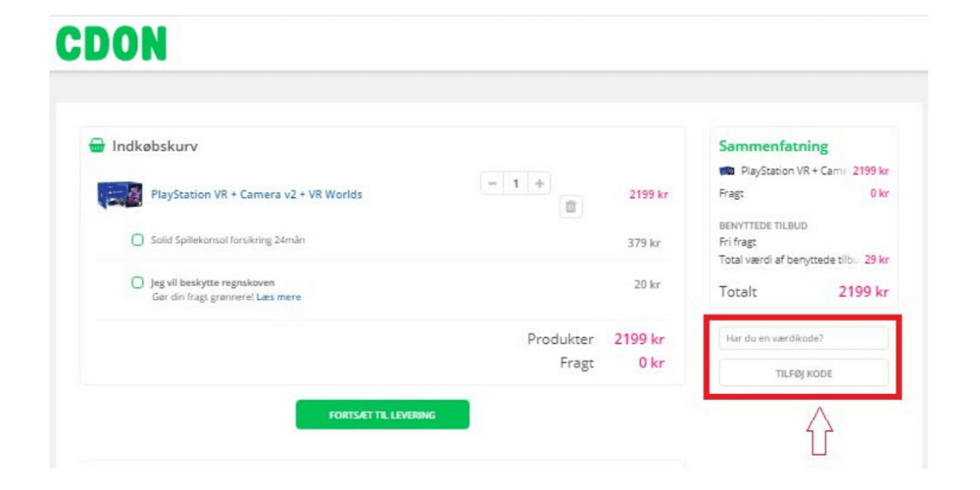This screenshot has height=490, width=980.
Task: Click the Totalt 2199 kr amount
Action: (862, 292)
